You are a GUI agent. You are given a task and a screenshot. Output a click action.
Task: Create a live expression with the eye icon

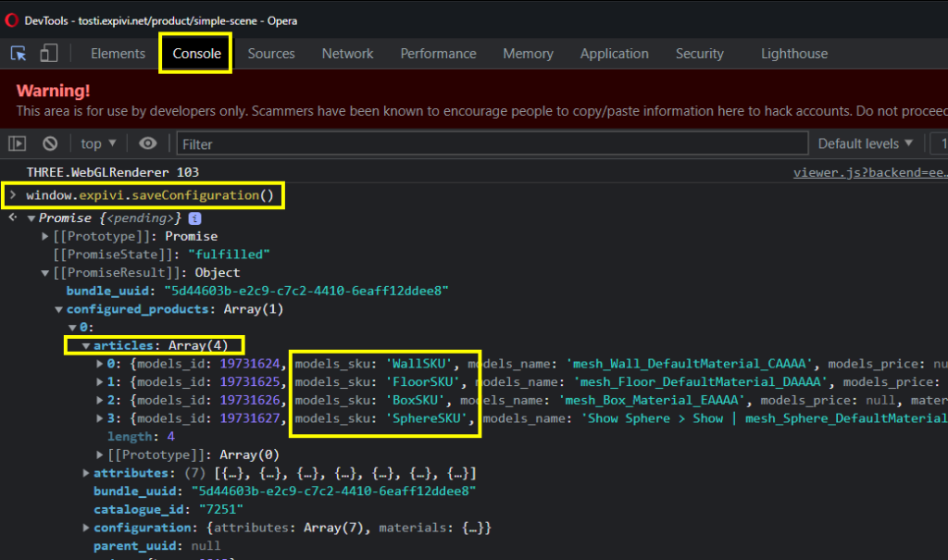(148, 143)
